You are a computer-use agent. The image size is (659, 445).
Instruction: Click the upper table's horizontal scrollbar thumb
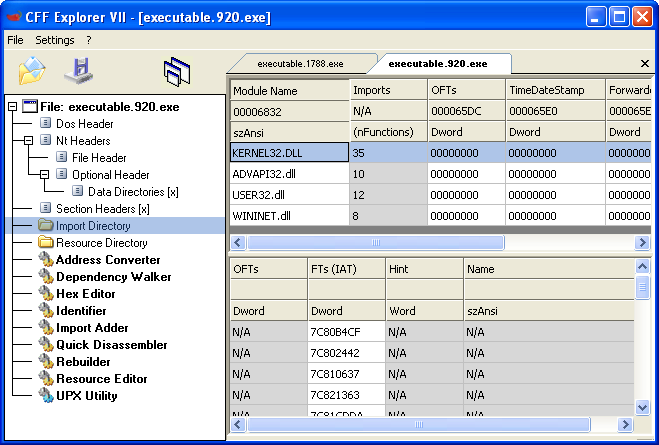pos(376,243)
